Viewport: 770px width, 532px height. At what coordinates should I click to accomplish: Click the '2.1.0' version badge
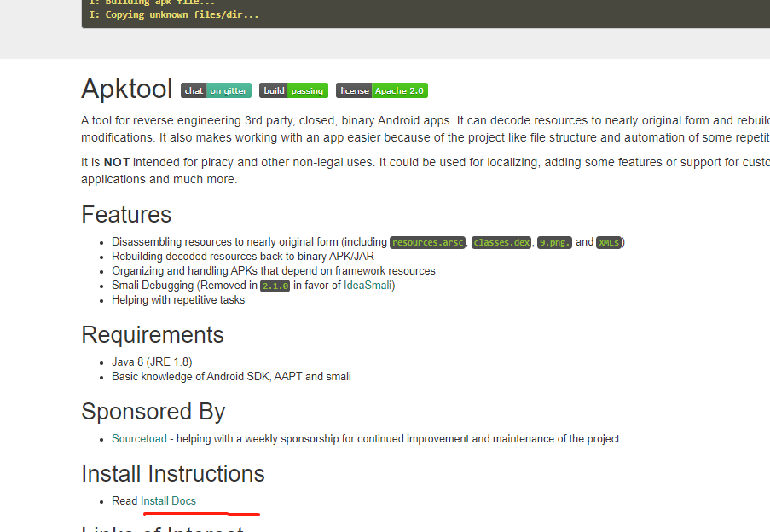[275, 285]
